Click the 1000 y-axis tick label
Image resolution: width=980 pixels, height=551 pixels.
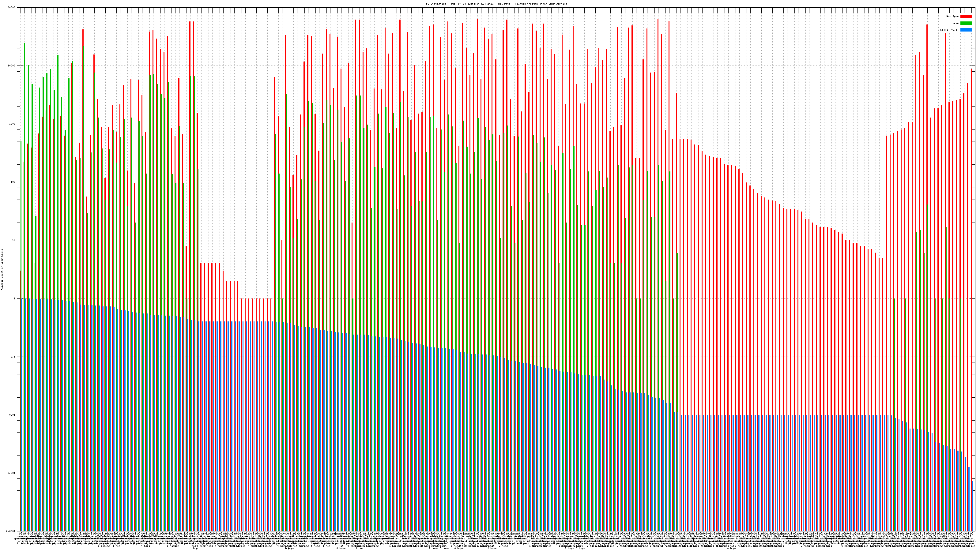[x=13, y=124]
